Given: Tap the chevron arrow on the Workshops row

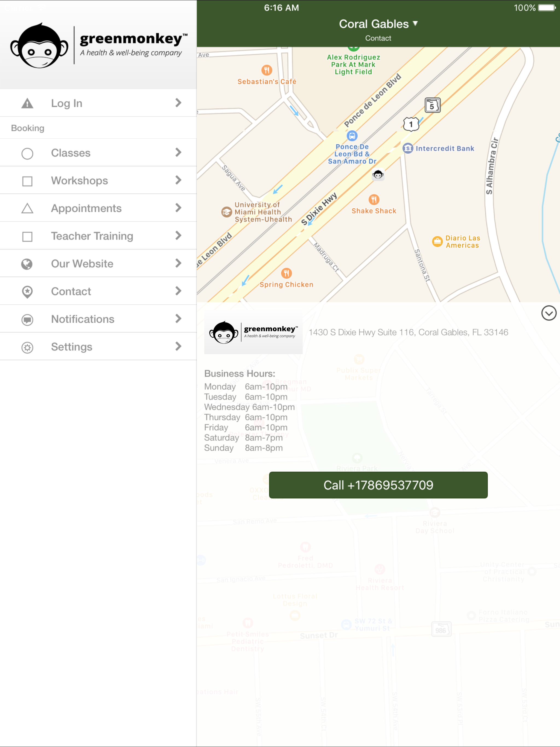Looking at the screenshot, I should [x=178, y=180].
